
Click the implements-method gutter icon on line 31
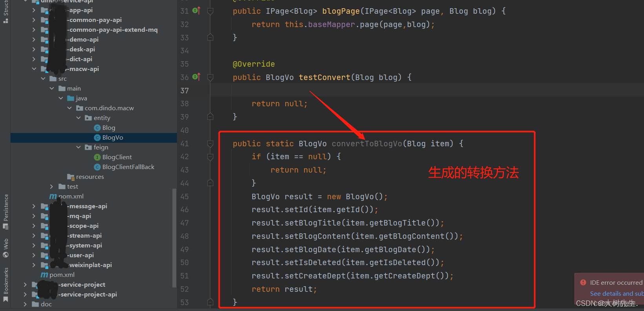click(x=197, y=11)
